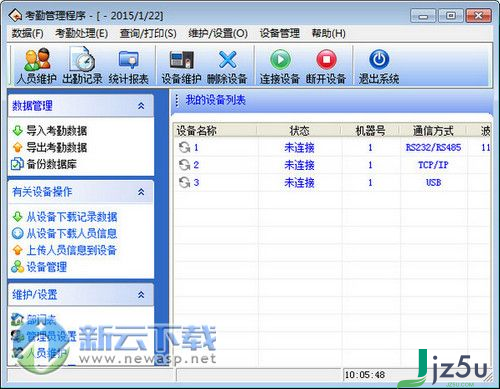
Task: Collapse the 有关设备操作 panel
Action: [141, 192]
